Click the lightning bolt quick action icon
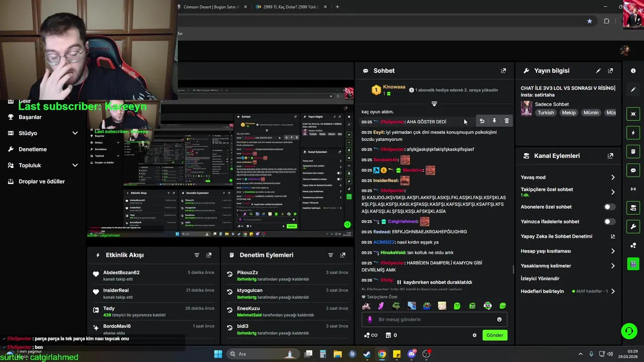This screenshot has height=362, width=644. click(633, 133)
